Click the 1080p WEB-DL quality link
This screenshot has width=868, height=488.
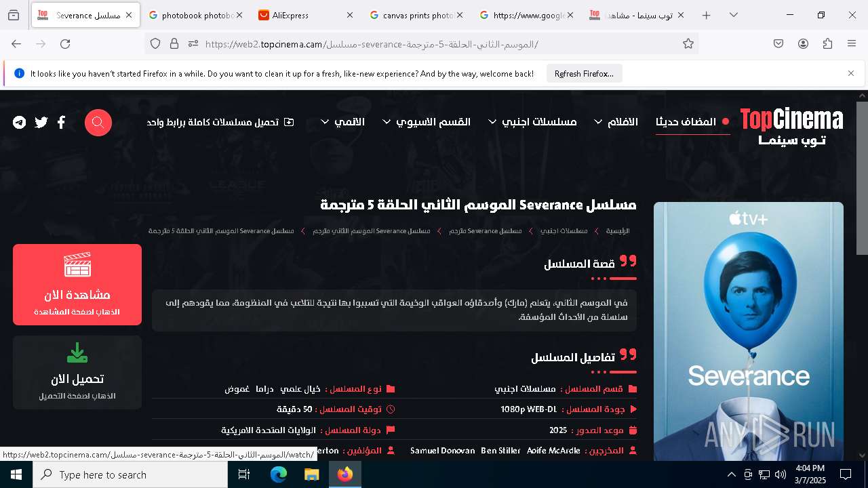(x=528, y=409)
